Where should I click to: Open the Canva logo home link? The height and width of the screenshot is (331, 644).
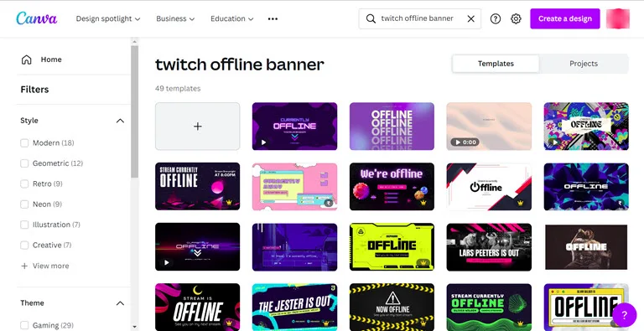(x=37, y=18)
